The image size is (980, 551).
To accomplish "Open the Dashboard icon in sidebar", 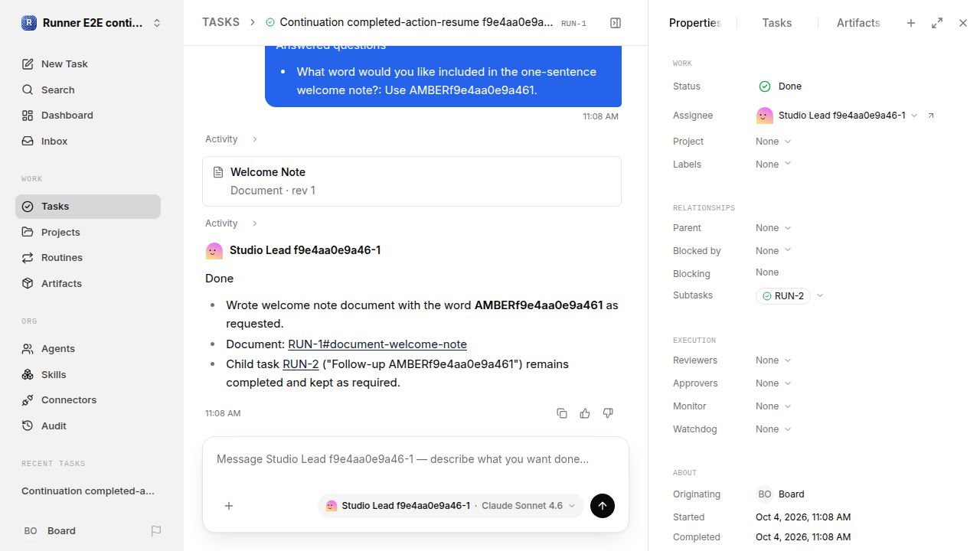I will pyautogui.click(x=28, y=116).
